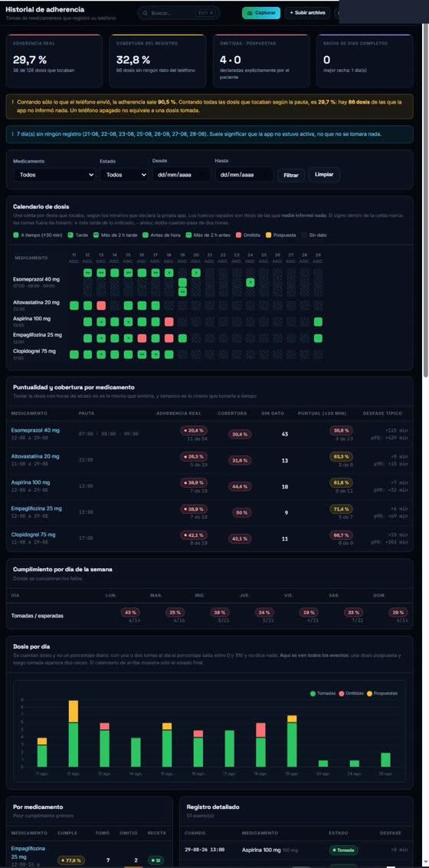Click the 19 ago. bar in the chart
The width and height of the screenshot is (429, 868).
[x=292, y=741]
